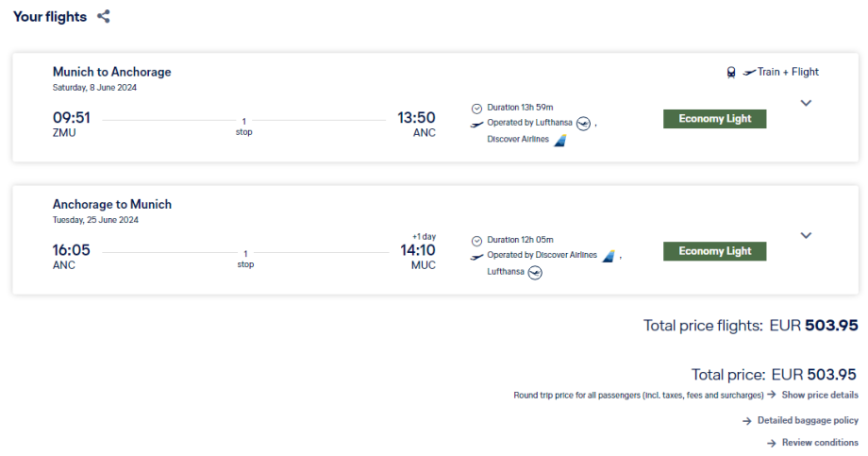Expand the Munich to Anchorage flight details
868x456 pixels.
[x=806, y=103]
